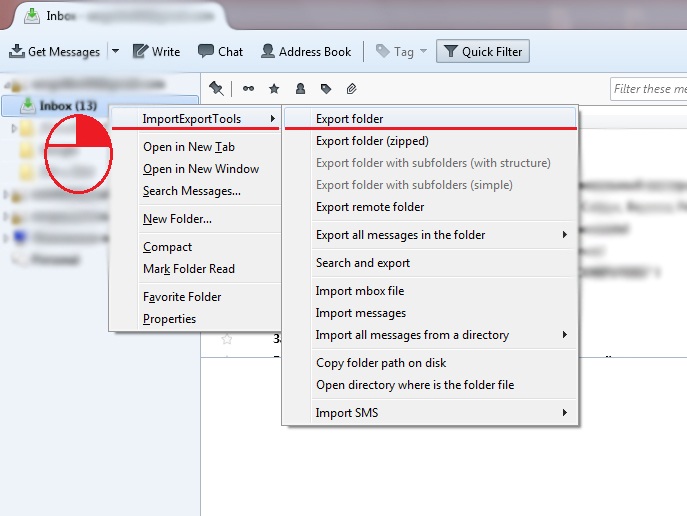687x516 pixels.
Task: Toggle the Quick Filter button
Action: tap(483, 51)
